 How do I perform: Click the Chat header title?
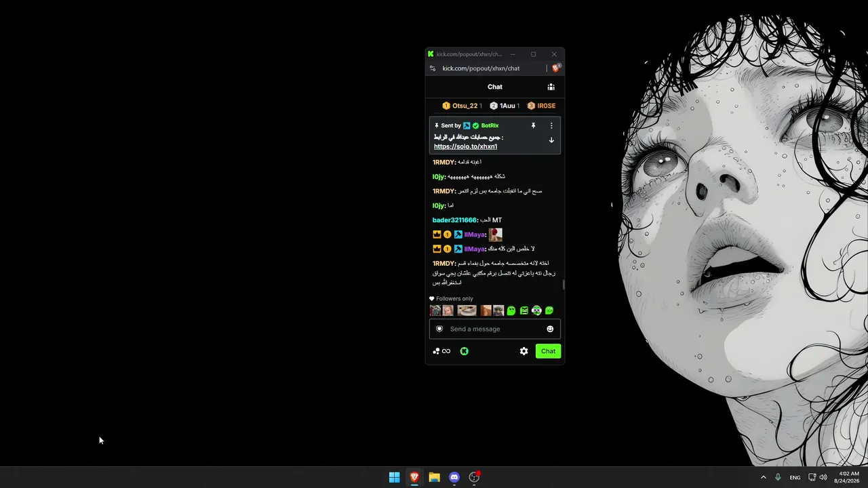pyautogui.click(x=495, y=87)
